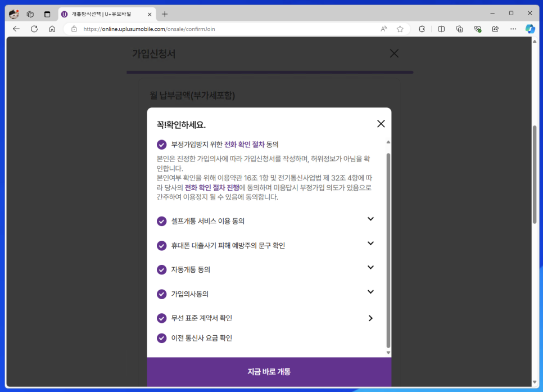Open browser profile avatar
This screenshot has width=543, height=392.
(14, 14)
